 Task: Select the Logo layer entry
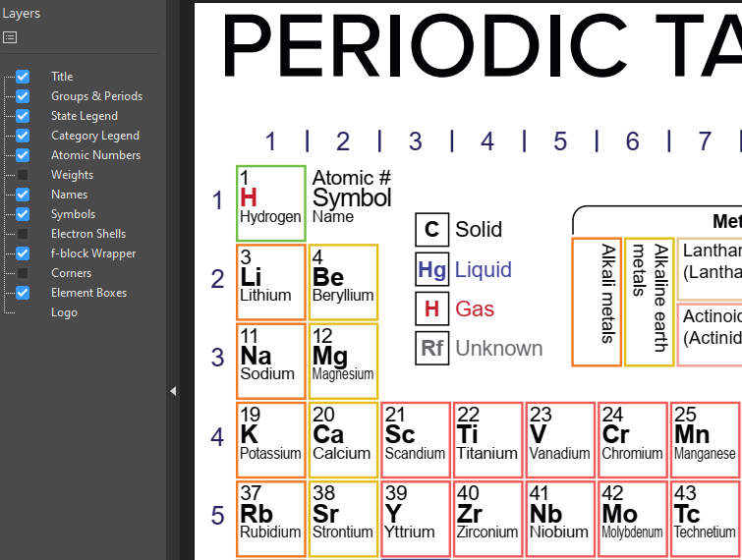(64, 312)
